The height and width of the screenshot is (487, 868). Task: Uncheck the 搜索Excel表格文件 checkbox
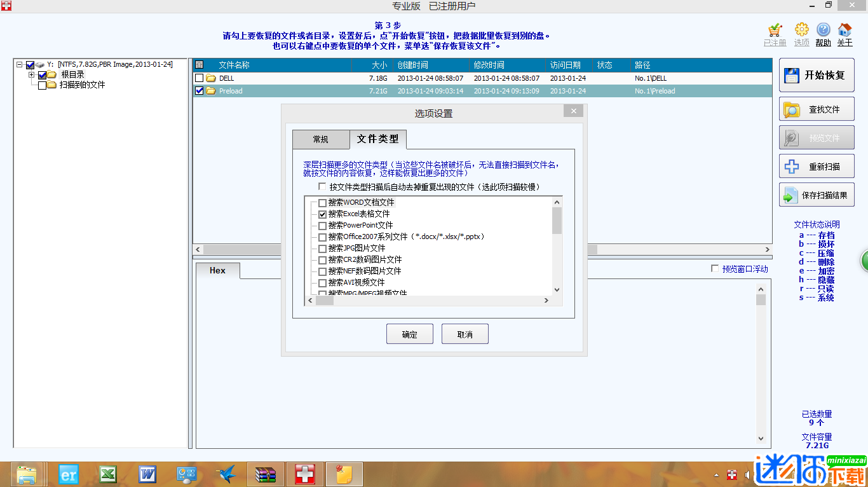322,214
